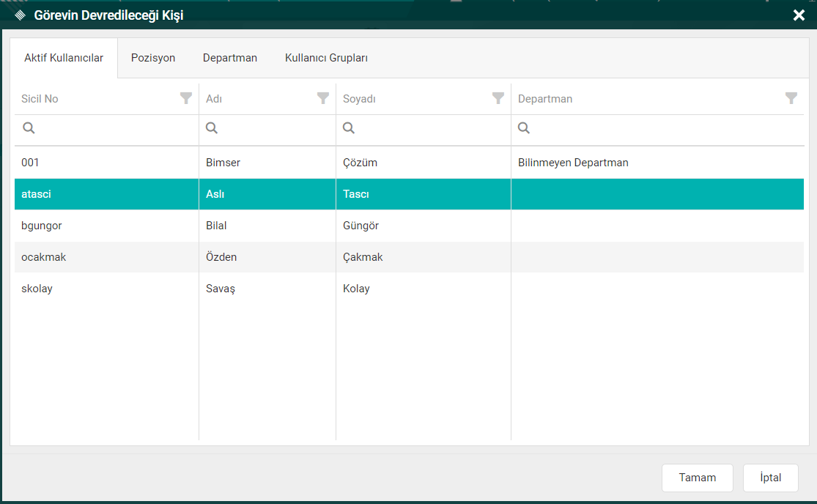Screen dimensions: 817x504
Task: Switch to the Departman tab
Action: pyautogui.click(x=230, y=58)
